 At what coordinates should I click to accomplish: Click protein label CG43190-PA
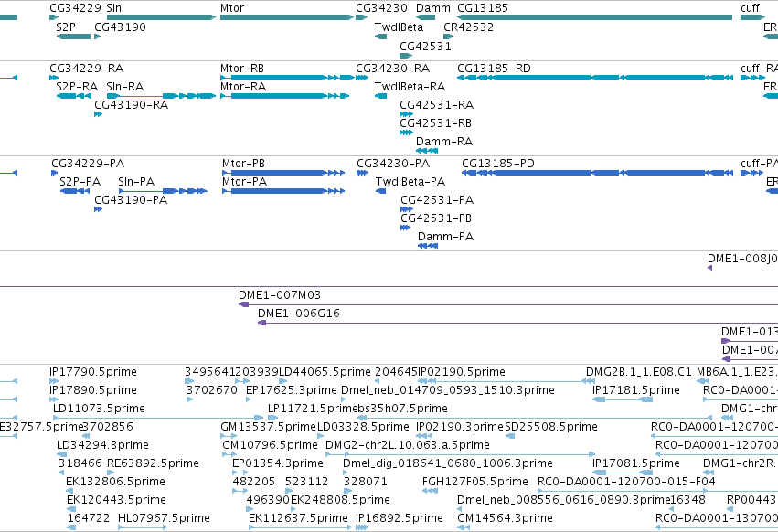coord(131,200)
